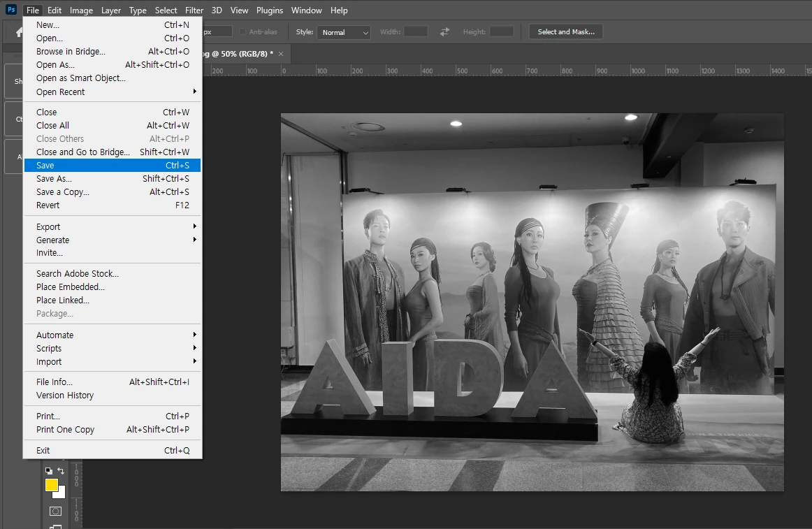
Task: Open the Layer menu
Action: click(111, 10)
